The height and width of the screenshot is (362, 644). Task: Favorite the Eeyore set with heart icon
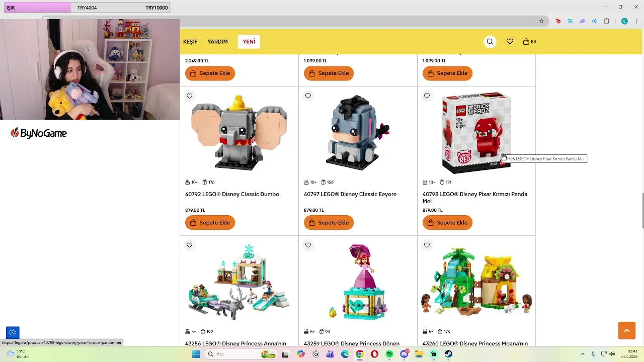308,96
